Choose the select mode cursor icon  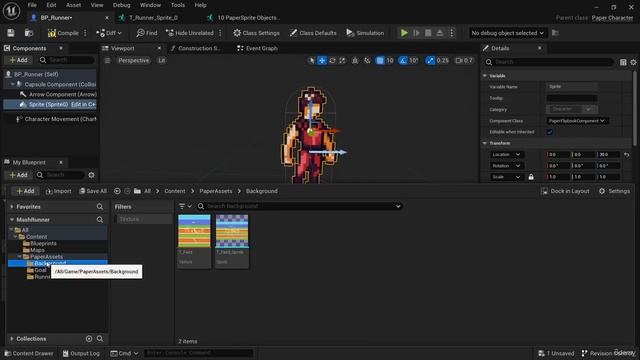click(312, 60)
